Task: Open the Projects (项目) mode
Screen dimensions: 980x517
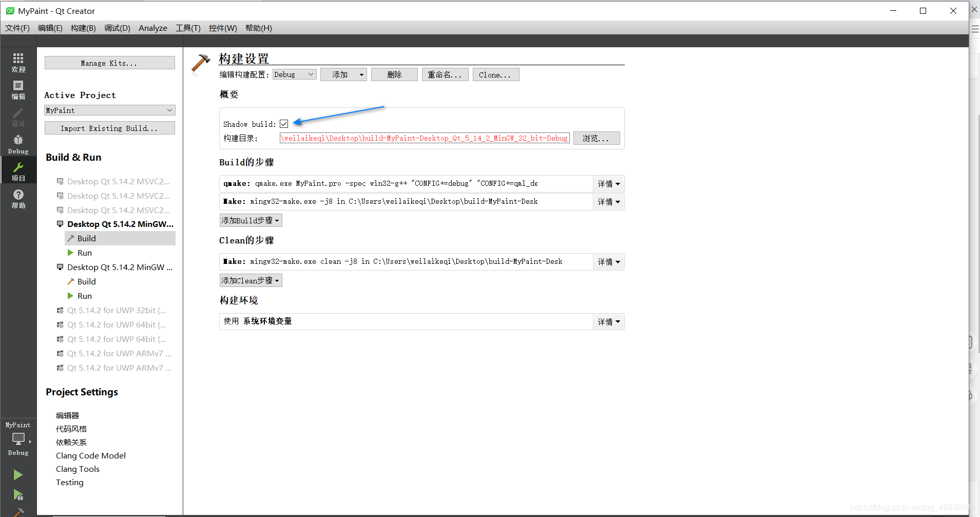Action: coord(18,171)
